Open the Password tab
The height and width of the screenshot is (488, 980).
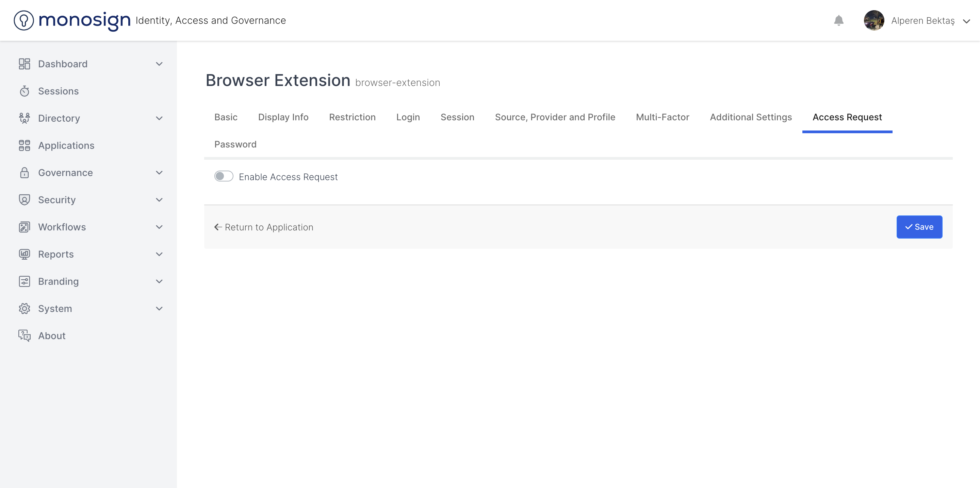pos(235,144)
